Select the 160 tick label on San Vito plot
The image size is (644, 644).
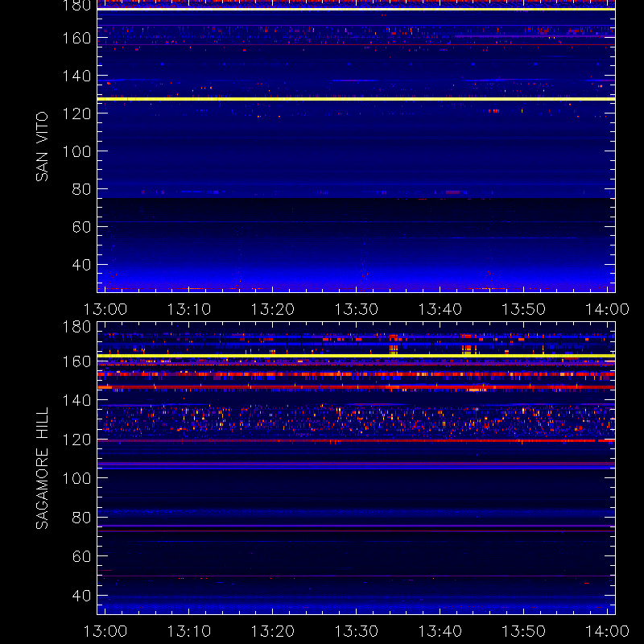(x=76, y=38)
